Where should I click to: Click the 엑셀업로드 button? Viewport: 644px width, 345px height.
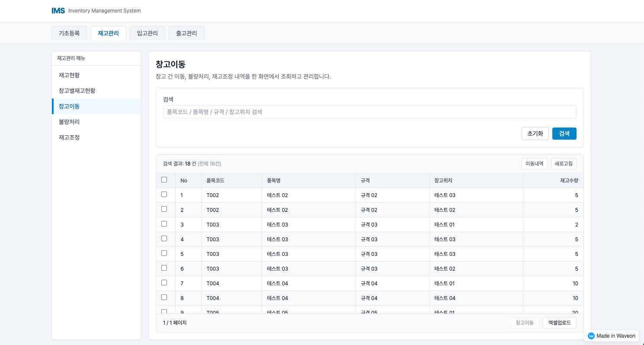tap(559, 323)
